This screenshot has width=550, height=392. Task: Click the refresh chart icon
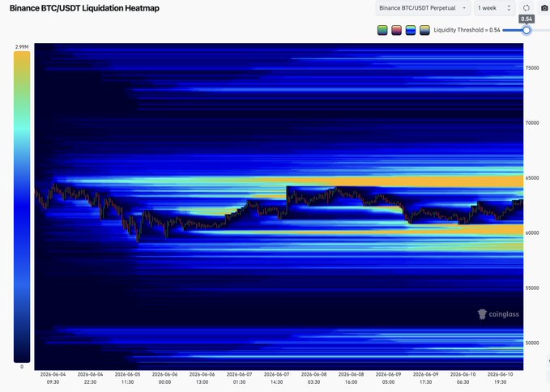[x=527, y=8]
